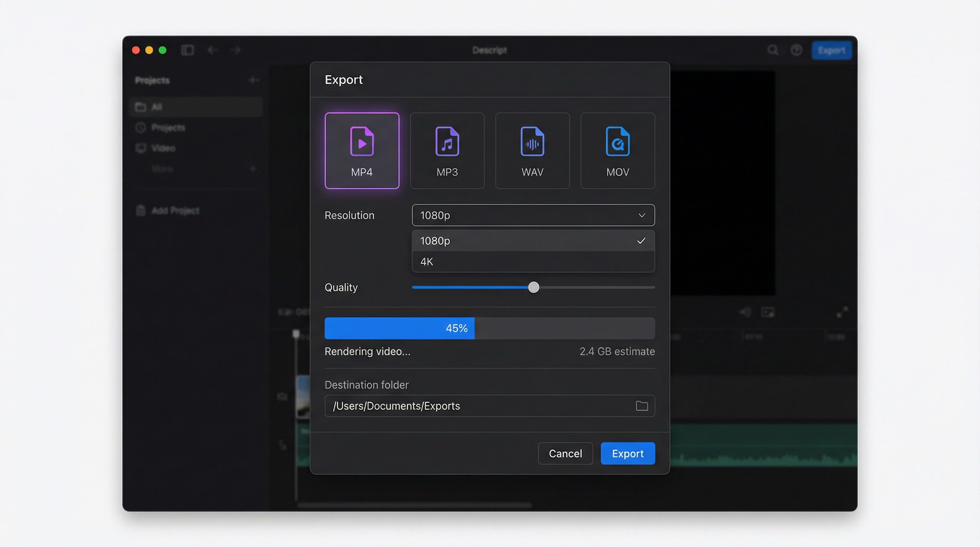Screen dimensions: 980x547
Task: Open the search magnifier icon
Action: coord(773,50)
